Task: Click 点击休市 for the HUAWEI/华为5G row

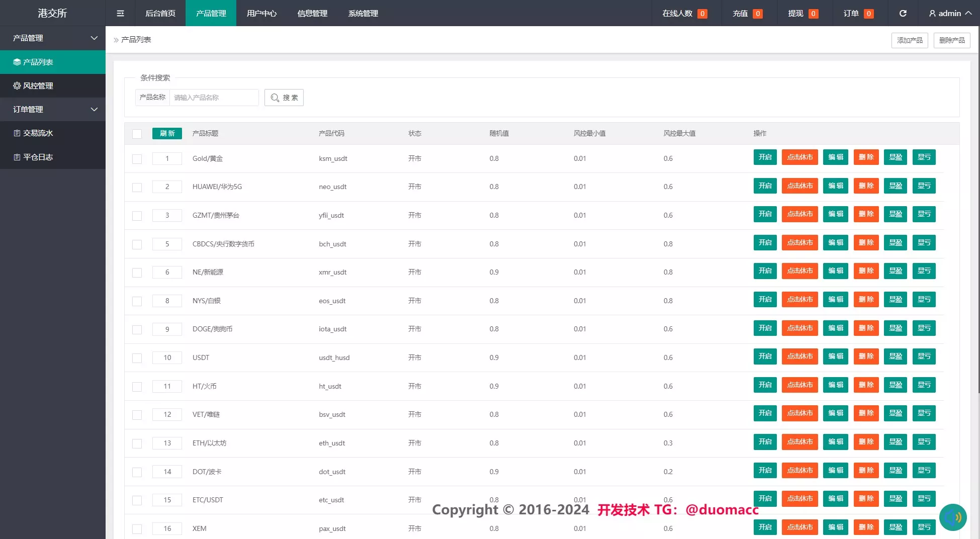Action: click(799, 186)
